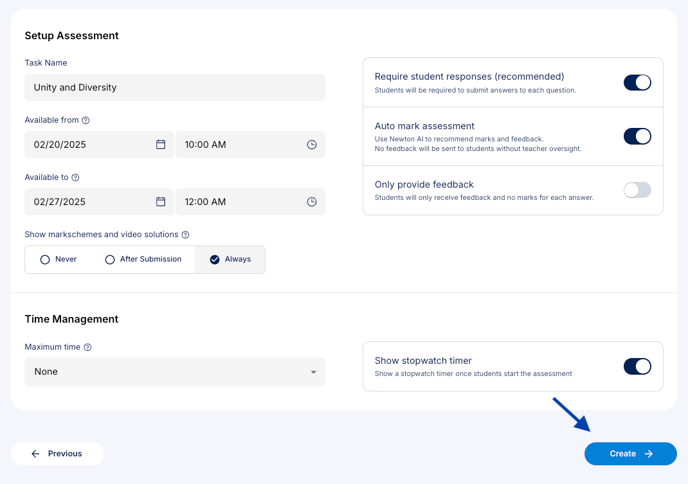688x484 pixels.
Task: Choose the Always markschemes option
Action: click(x=230, y=259)
